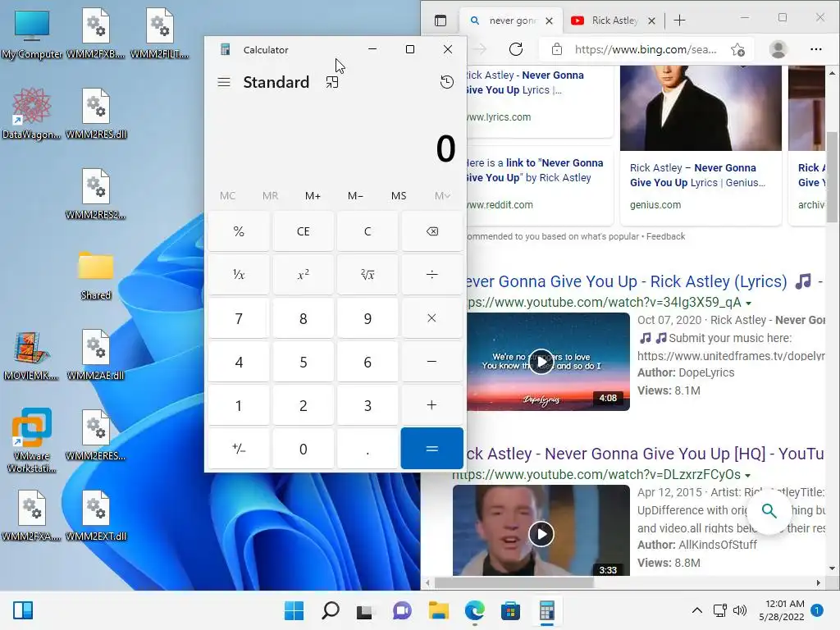Open a new tab in Edge
This screenshot has height=630, width=840.
[x=679, y=21]
